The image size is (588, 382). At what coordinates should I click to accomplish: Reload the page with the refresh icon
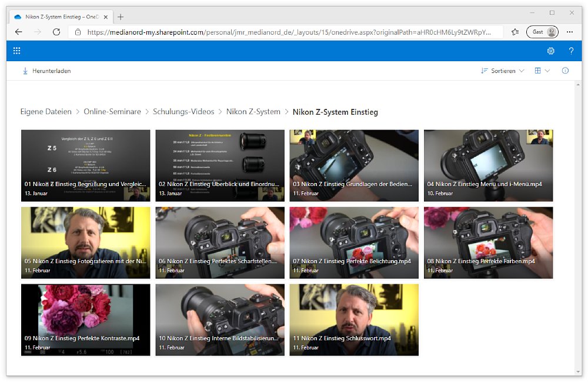(x=56, y=32)
